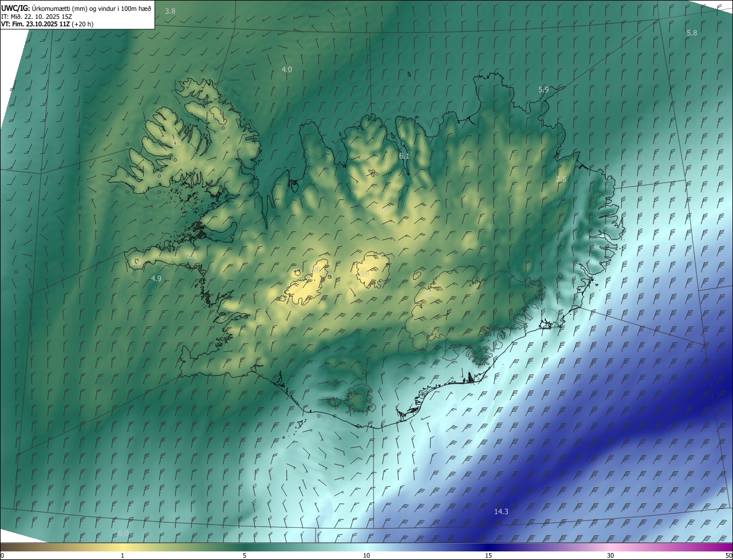Screen dimensions: 733x560
Task: Click the map value label '2.1'
Action: (191, 256)
